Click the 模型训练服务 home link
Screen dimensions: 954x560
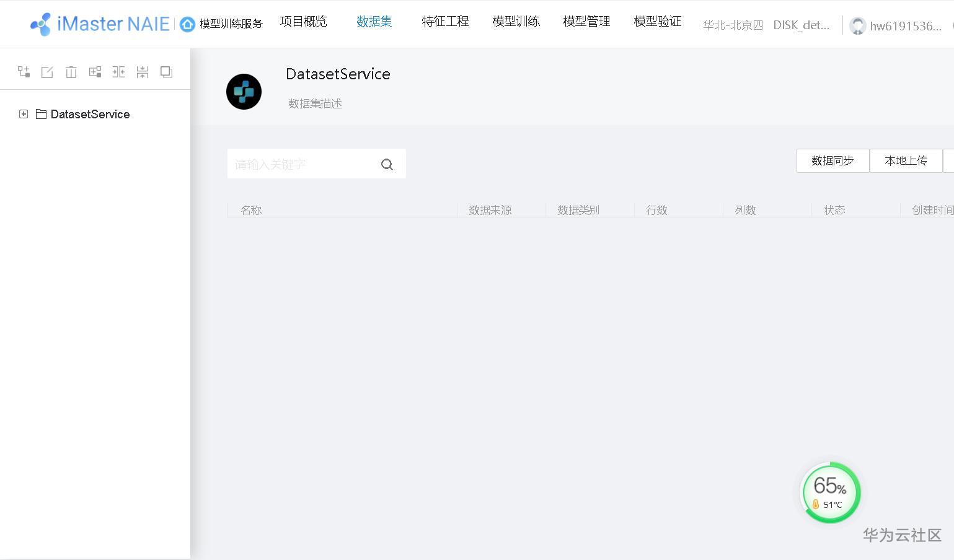coord(231,24)
